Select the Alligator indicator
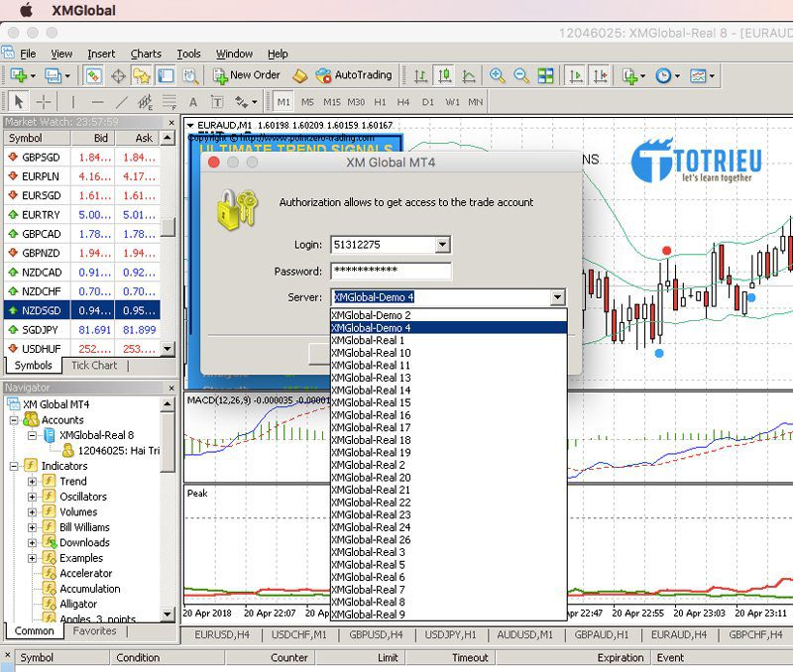Screen dimensions: 793x672 78,604
